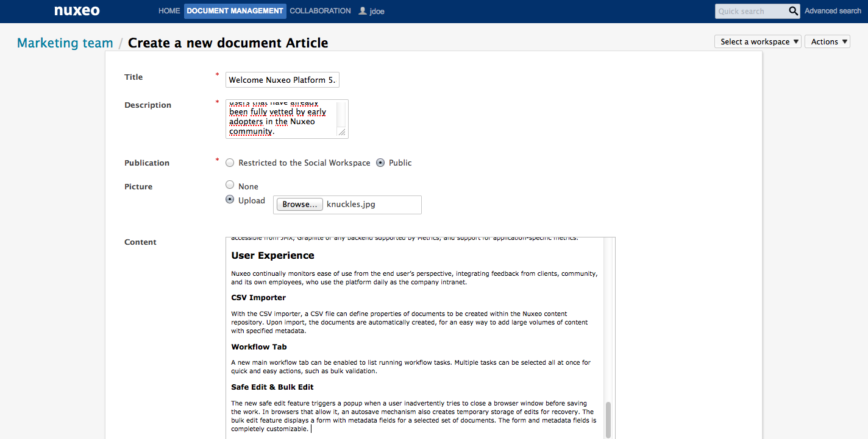Select Restricted to the Social Workspace

coord(230,163)
